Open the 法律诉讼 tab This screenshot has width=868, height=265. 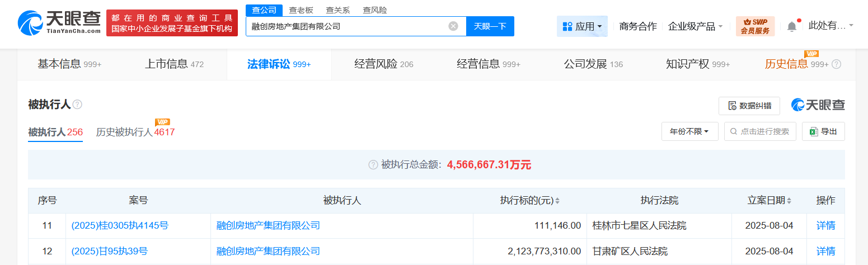click(279, 64)
